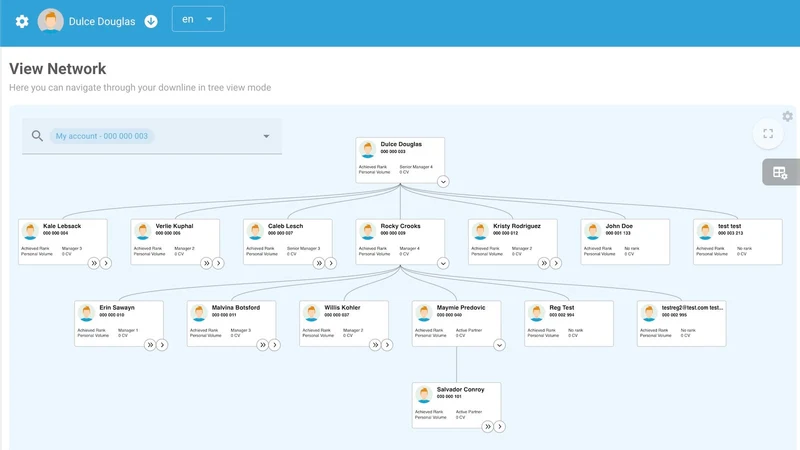Click testreg2@test.com node avatar
This screenshot has height=450, width=800.
point(649,312)
